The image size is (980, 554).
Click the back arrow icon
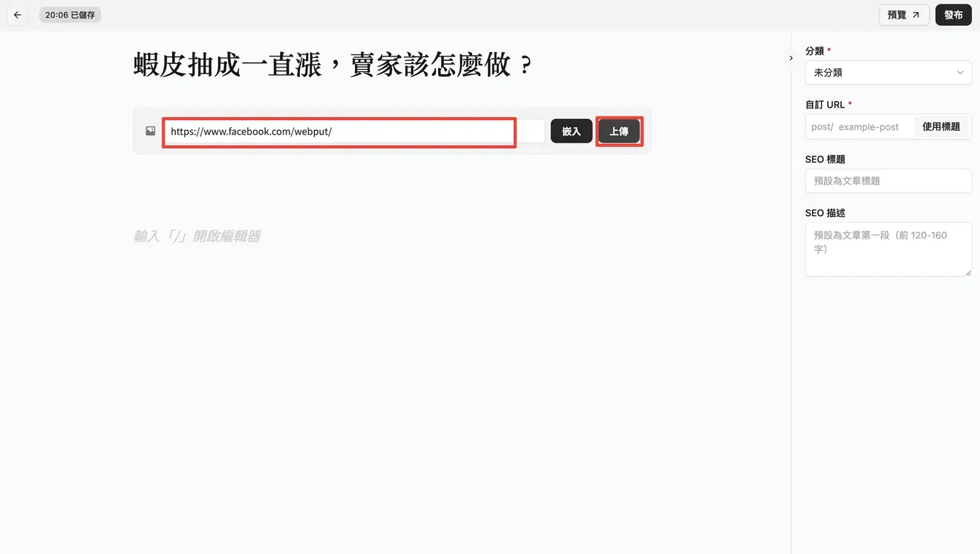17,15
